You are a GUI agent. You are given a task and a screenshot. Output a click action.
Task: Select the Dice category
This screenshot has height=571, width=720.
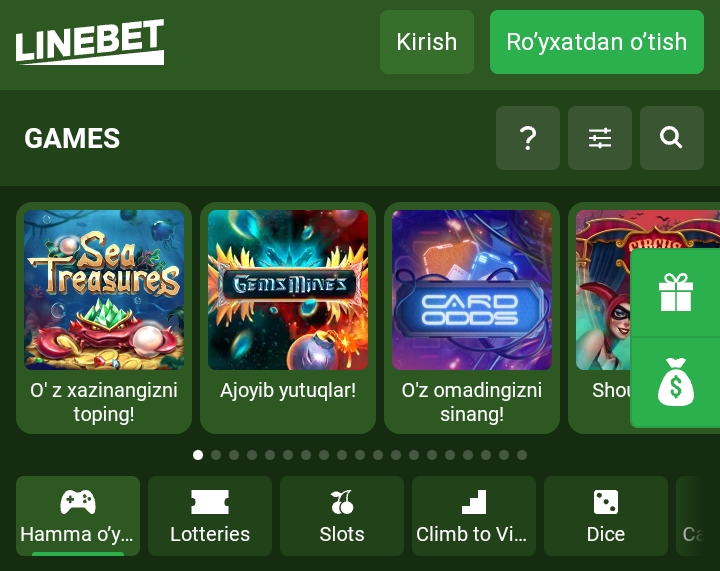point(606,516)
